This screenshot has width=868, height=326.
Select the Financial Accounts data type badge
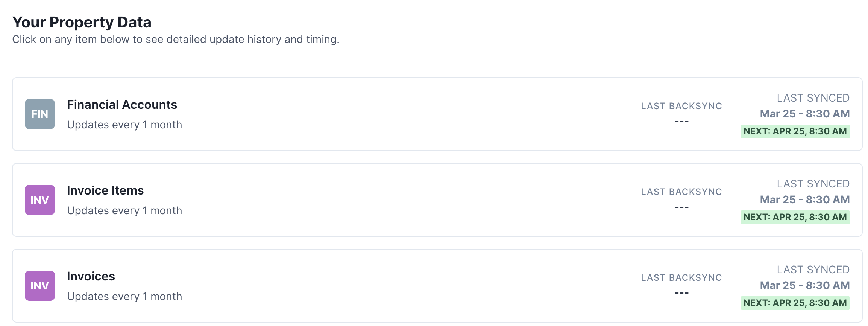(x=39, y=114)
